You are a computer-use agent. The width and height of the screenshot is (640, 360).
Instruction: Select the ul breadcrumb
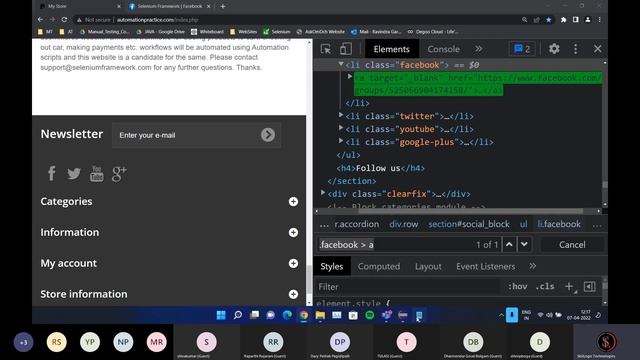point(523,224)
